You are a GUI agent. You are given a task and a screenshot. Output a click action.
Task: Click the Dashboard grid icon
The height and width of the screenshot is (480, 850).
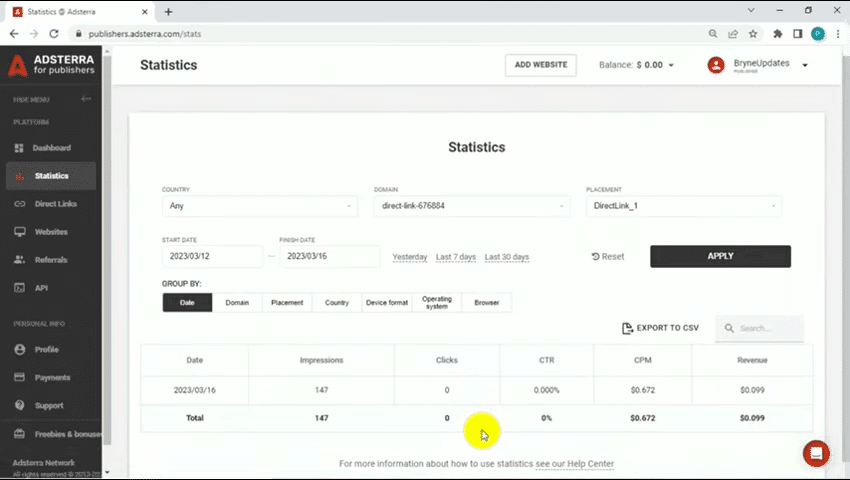19,148
